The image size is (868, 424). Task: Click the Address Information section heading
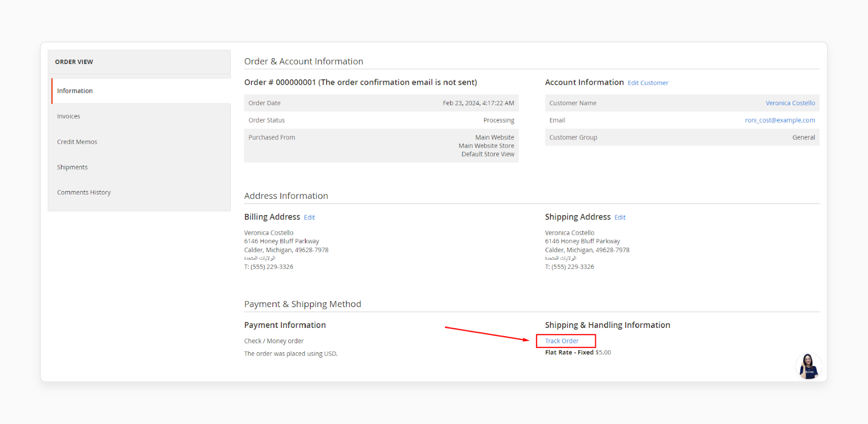(286, 196)
